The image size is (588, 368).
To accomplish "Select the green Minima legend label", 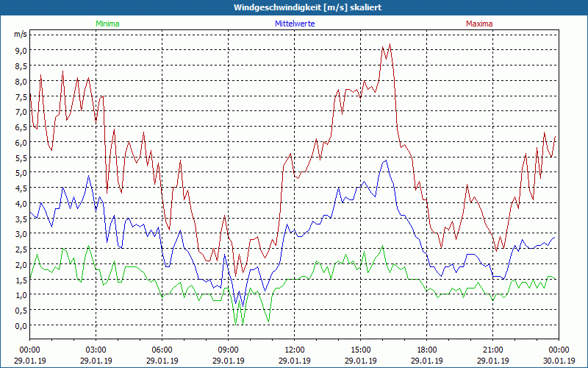I will tap(107, 24).
